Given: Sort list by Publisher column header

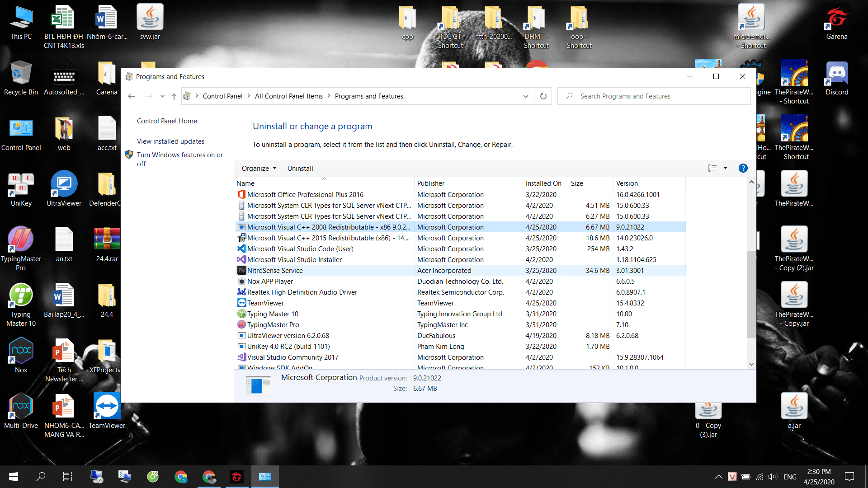Looking at the screenshot, I should click(x=468, y=183).
